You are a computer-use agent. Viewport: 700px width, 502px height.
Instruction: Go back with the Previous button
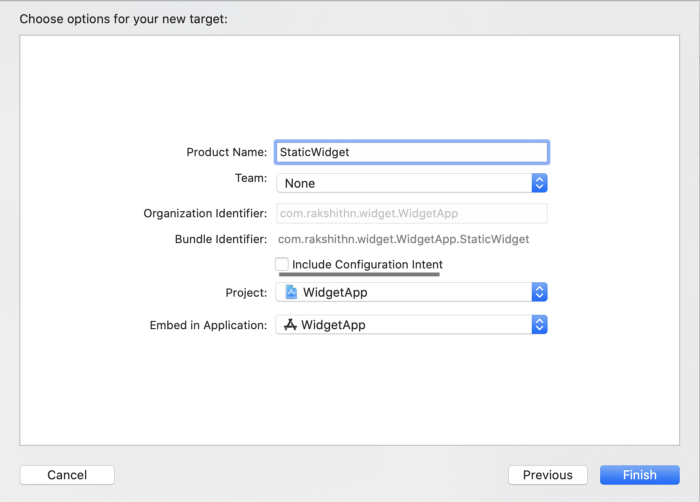[x=547, y=475]
